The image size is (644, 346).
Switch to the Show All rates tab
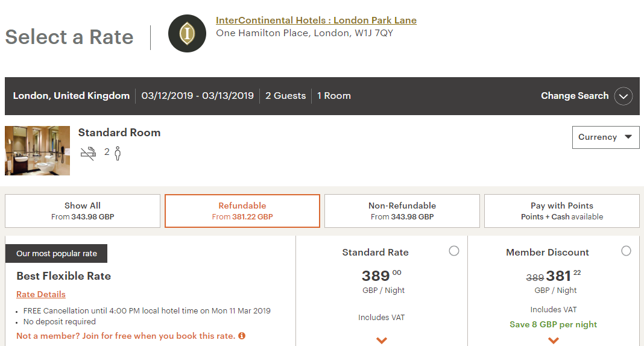click(x=83, y=211)
